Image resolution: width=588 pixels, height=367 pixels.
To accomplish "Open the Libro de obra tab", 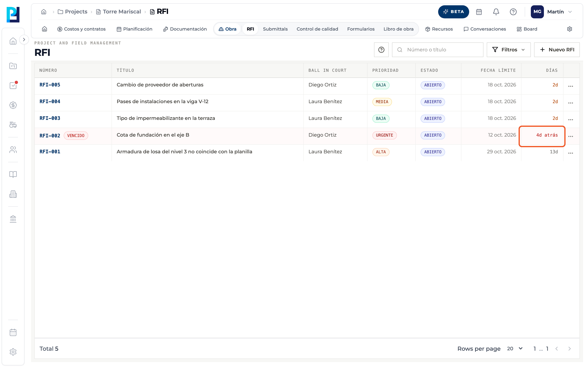I will 398,29.
